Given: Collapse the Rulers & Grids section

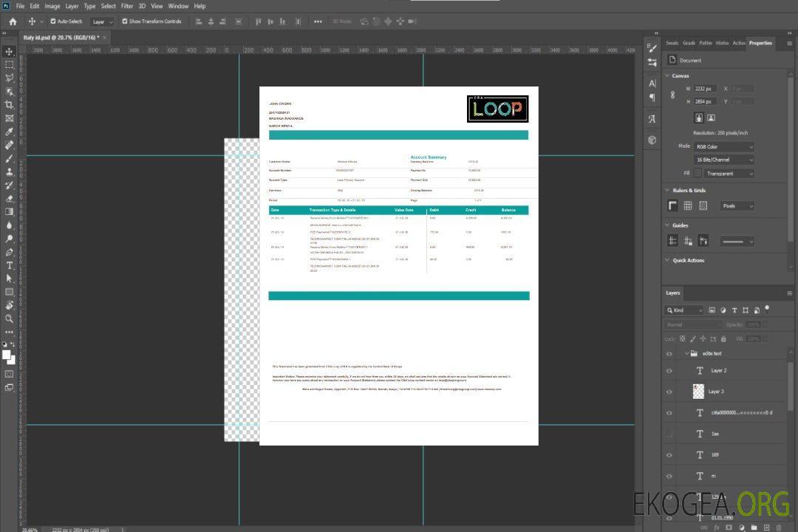Looking at the screenshot, I should click(x=668, y=190).
